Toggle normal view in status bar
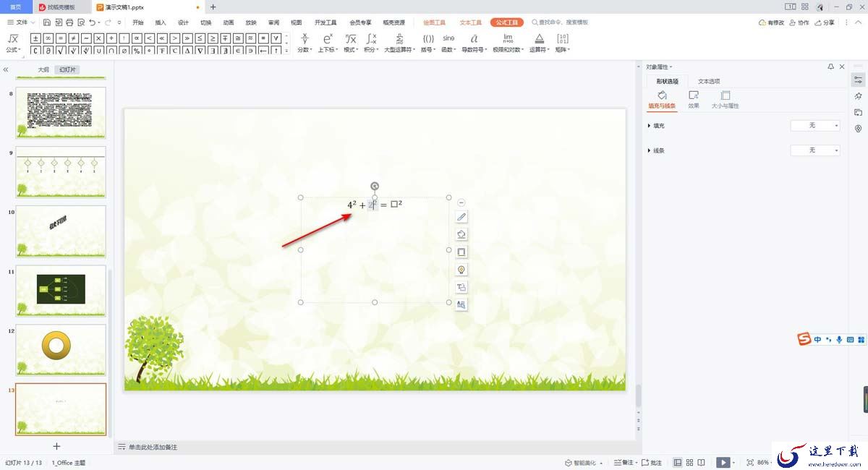The image size is (868, 470). [x=678, y=462]
